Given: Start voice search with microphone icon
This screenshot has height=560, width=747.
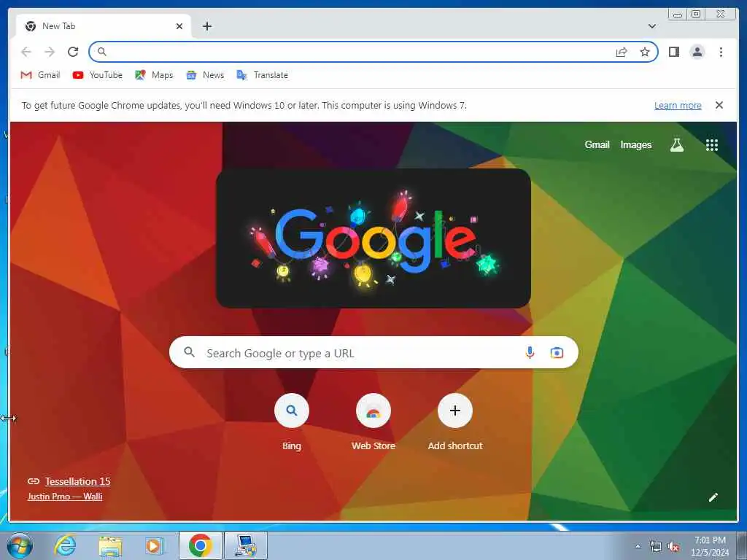Looking at the screenshot, I should [530, 353].
